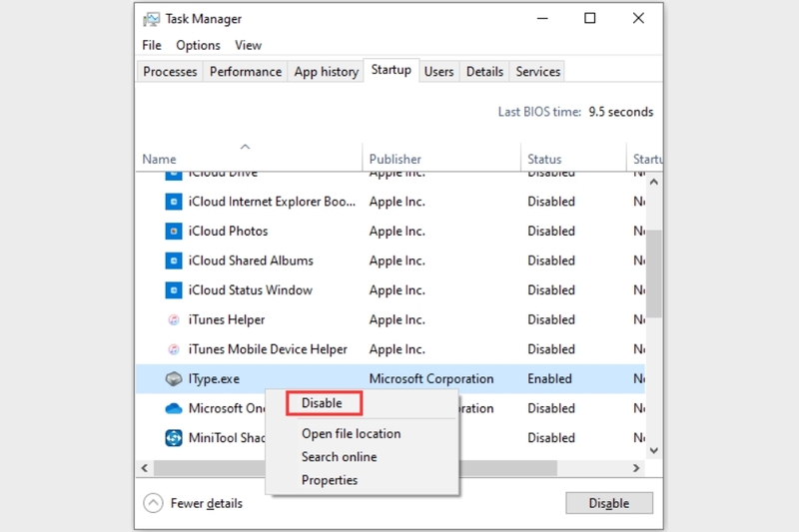The width and height of the screenshot is (799, 532).
Task: Select the iTunes Mobile Device Helper name
Action: pos(268,349)
